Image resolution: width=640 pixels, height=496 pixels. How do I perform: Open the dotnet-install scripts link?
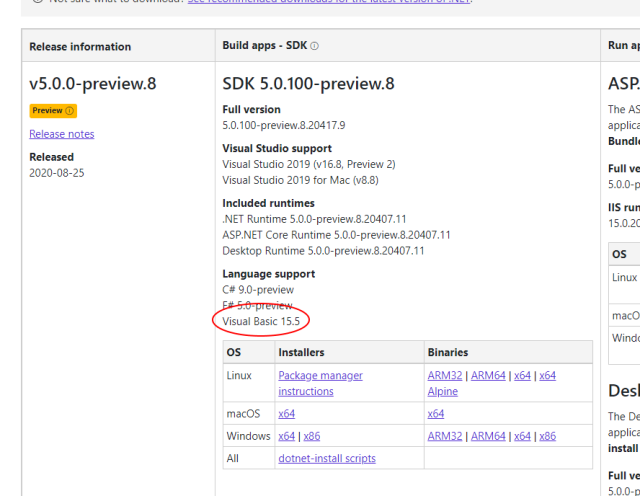click(327, 458)
